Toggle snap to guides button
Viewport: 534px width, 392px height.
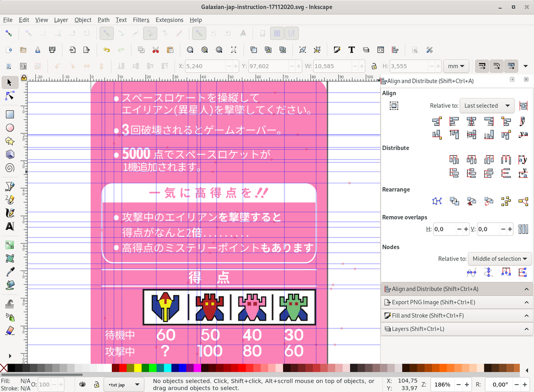pyautogui.click(x=292, y=33)
